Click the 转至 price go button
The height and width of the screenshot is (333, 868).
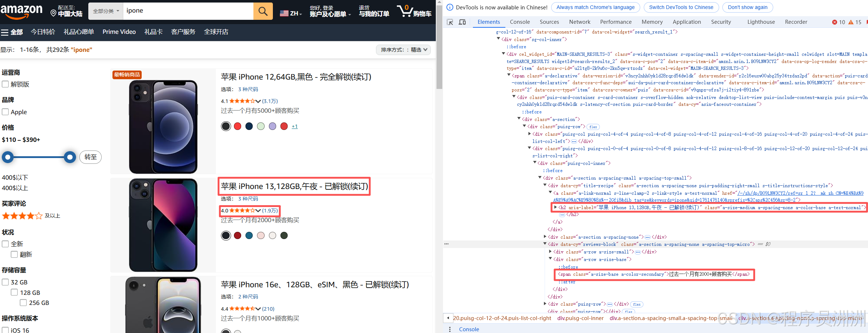tap(90, 157)
